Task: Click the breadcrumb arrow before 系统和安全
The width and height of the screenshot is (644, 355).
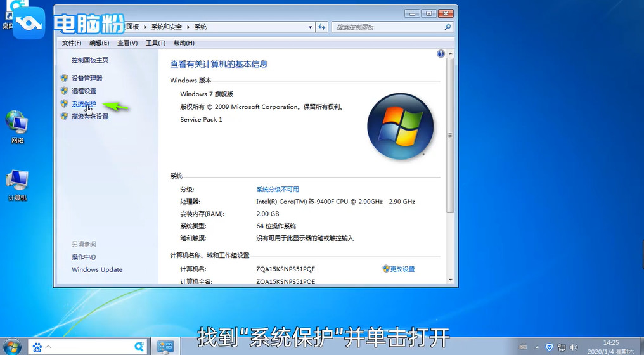Action: coord(145,27)
